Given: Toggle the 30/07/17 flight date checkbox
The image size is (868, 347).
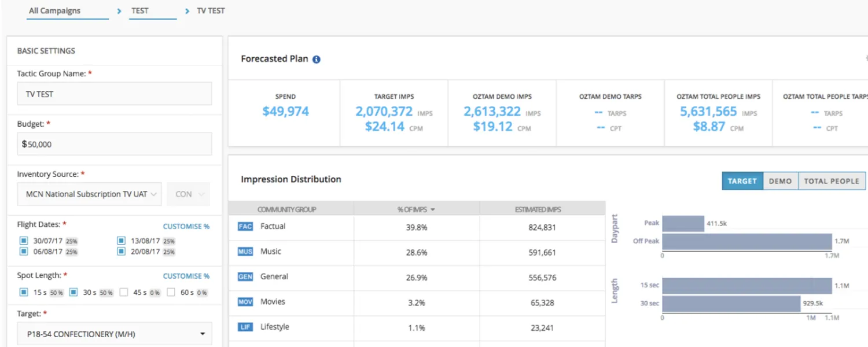Looking at the screenshot, I should coord(24,240).
